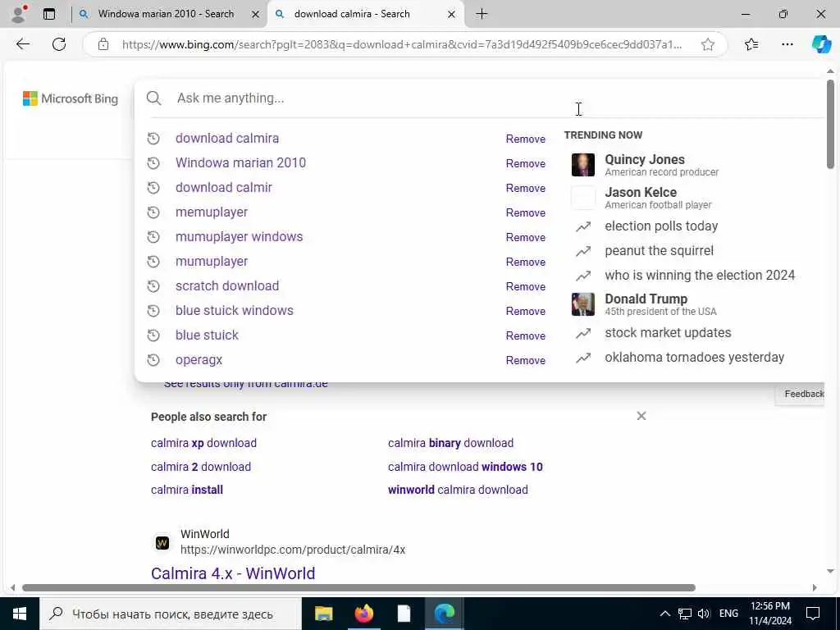This screenshot has height=630, width=840.
Task: Dismiss the 'People also search for' box
Action: coord(641,416)
